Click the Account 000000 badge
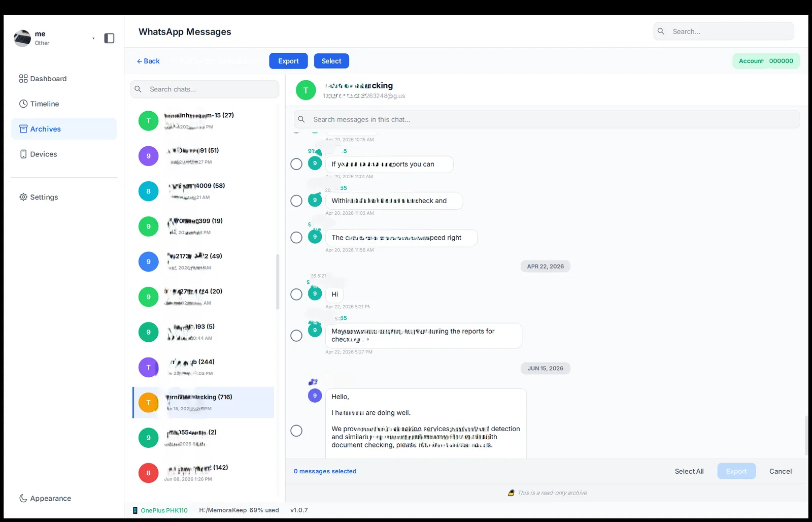 [766, 61]
